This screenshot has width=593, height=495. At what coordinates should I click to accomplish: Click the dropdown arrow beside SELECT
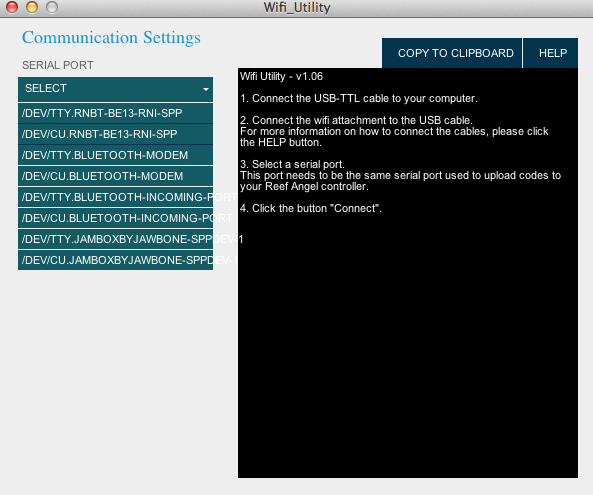[x=206, y=89]
